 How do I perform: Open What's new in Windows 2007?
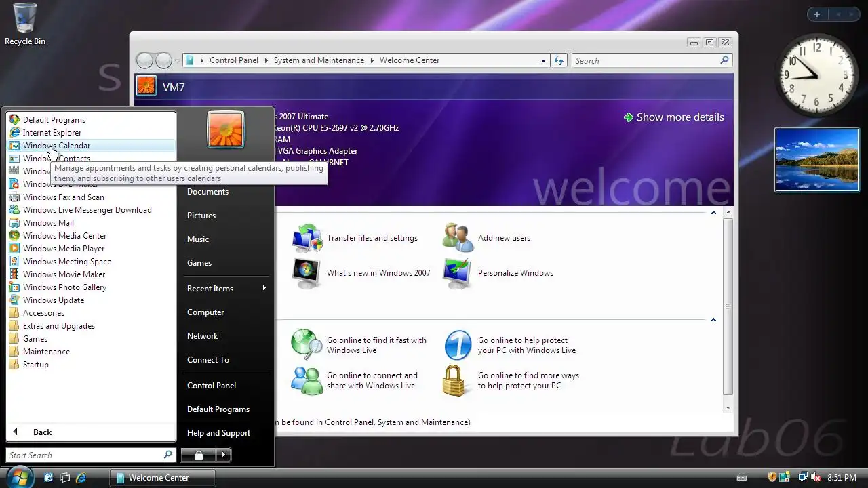point(361,273)
